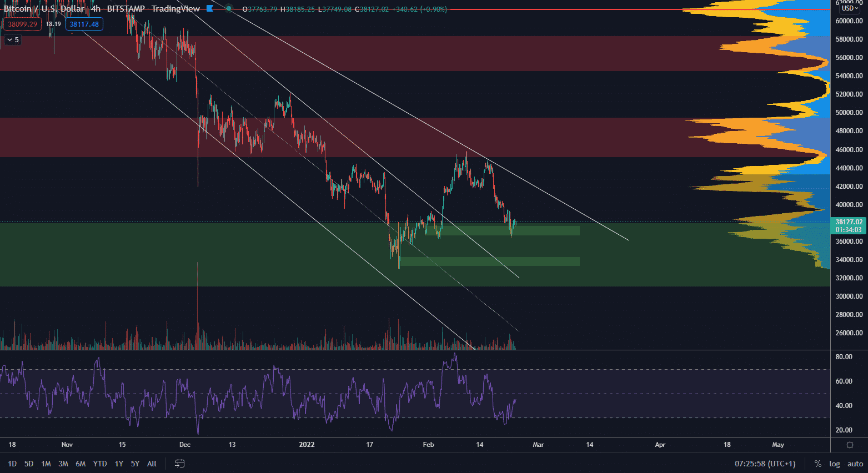Click the red sell price 38099.29

pos(22,24)
